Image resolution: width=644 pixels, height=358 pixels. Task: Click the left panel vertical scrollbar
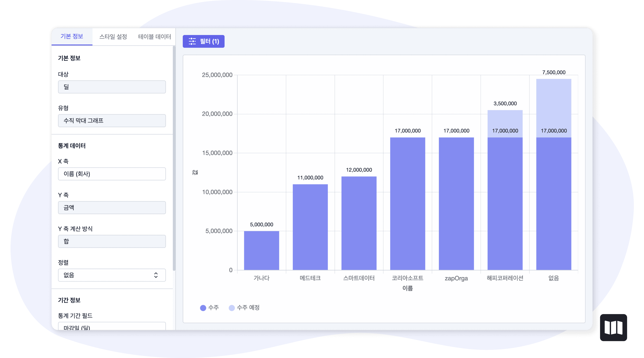pos(174,158)
